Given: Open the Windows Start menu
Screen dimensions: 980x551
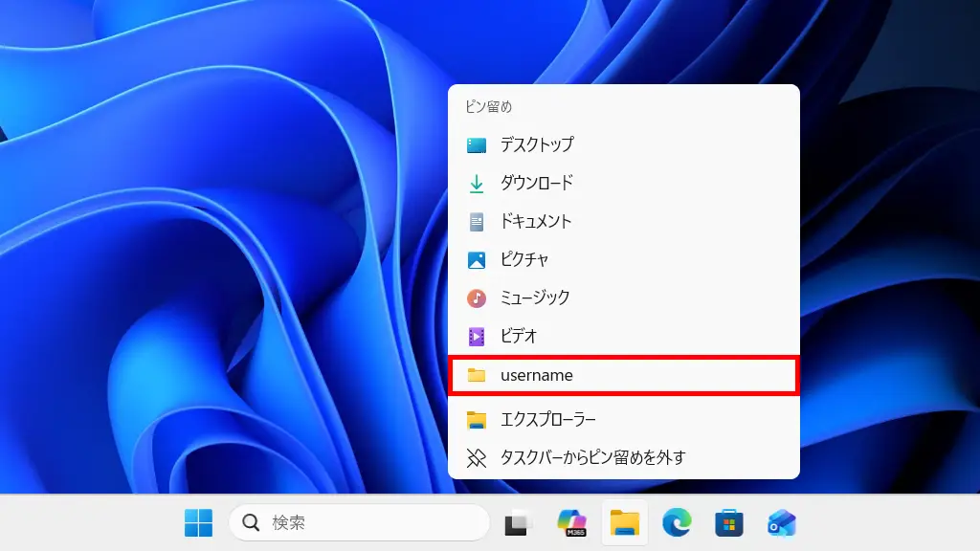Looking at the screenshot, I should 198,523.
